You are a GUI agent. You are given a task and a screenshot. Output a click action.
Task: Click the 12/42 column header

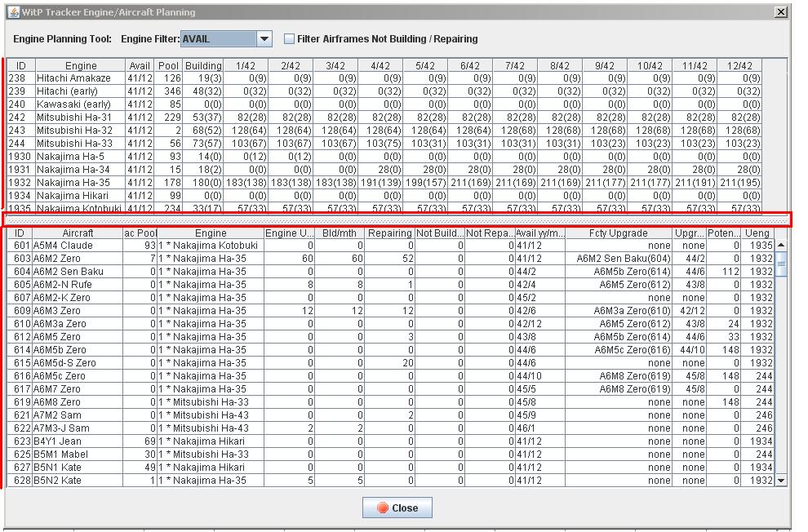click(x=739, y=65)
